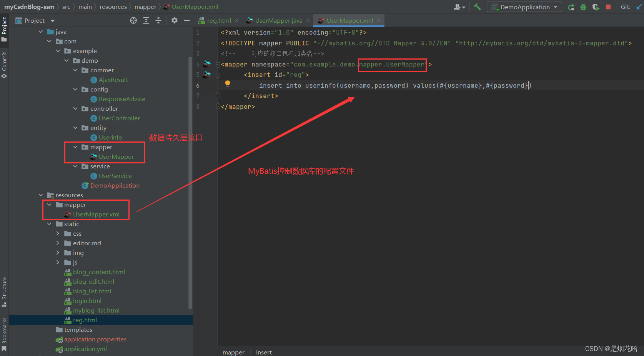Collapse the example package
Viewport: 644px width, 356px height.
pos(58,51)
